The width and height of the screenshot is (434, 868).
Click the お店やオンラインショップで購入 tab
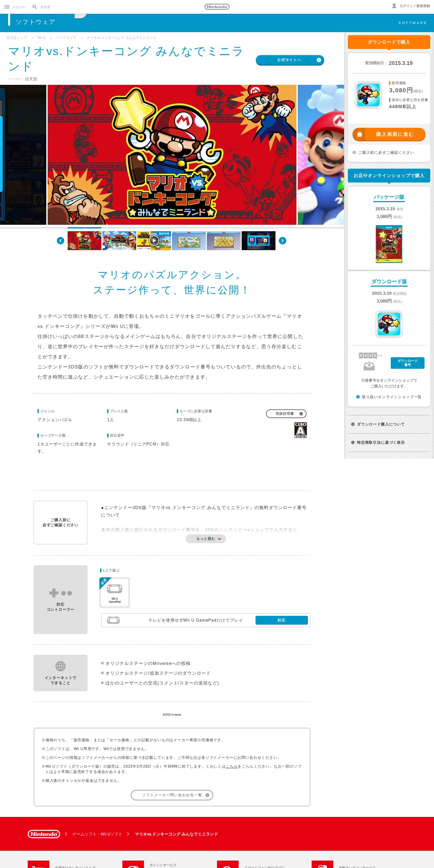389,176
